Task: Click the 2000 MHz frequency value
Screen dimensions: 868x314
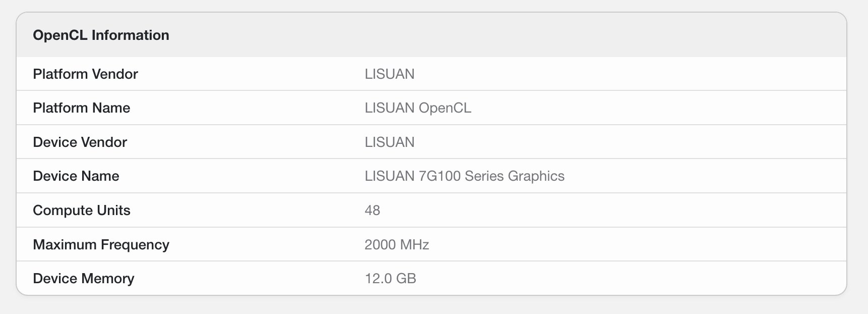Action: 397,244
